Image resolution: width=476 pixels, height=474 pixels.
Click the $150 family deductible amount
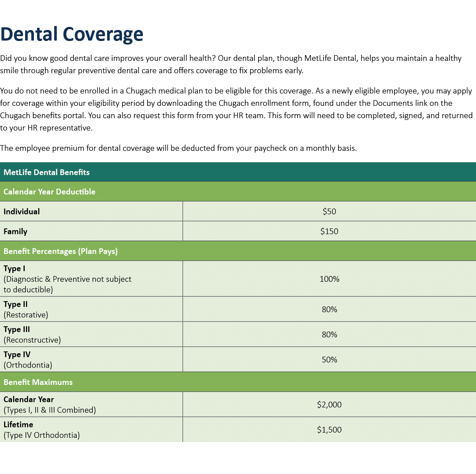coord(329,231)
